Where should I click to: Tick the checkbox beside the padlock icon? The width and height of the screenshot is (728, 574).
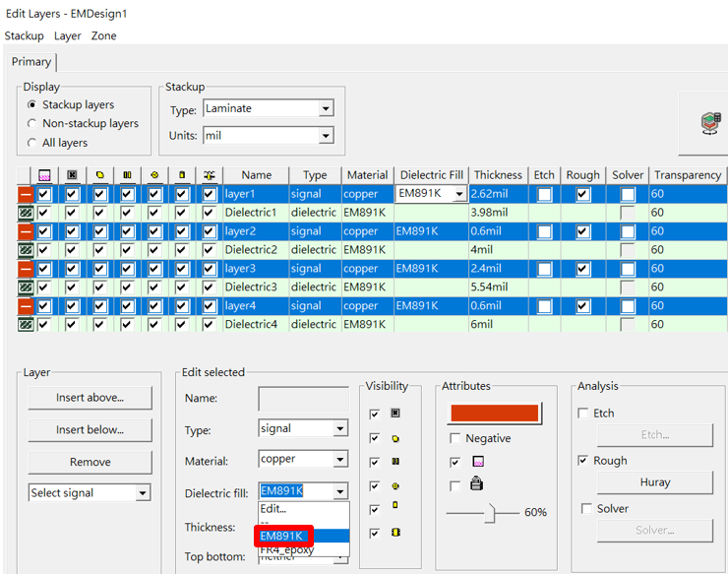(x=455, y=486)
